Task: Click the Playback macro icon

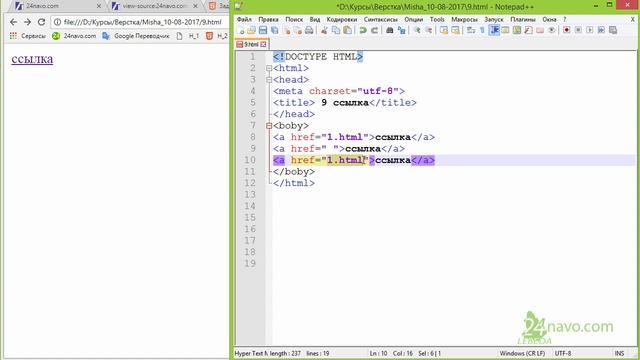Action: pos(590,30)
